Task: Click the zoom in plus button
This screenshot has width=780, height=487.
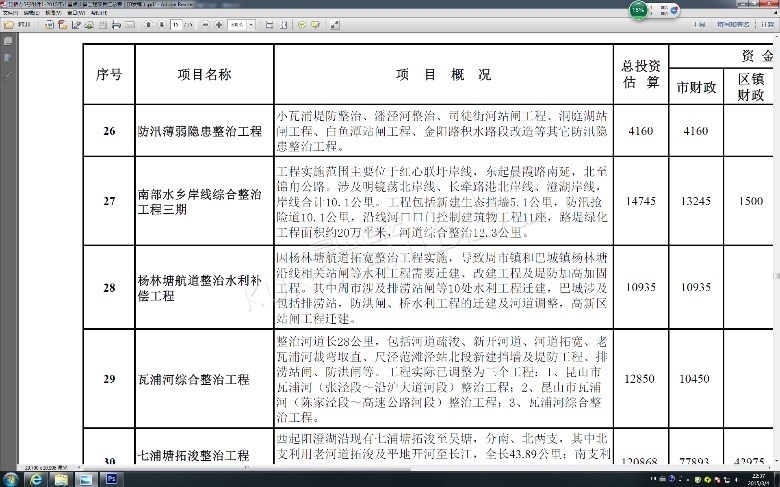Action: 218,24
